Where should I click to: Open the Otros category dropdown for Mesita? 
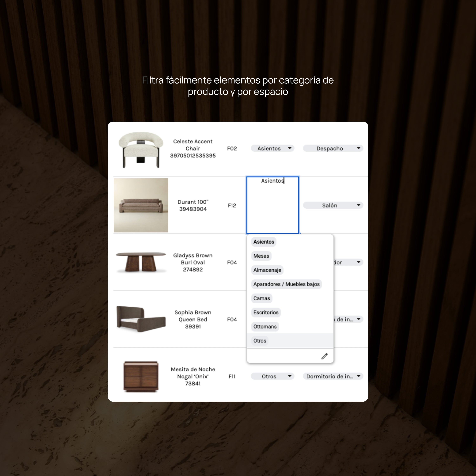(x=272, y=376)
